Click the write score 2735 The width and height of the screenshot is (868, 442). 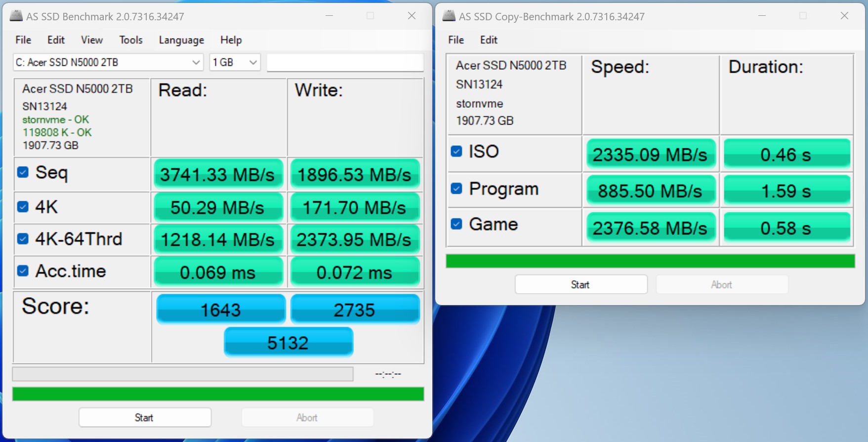pos(355,309)
